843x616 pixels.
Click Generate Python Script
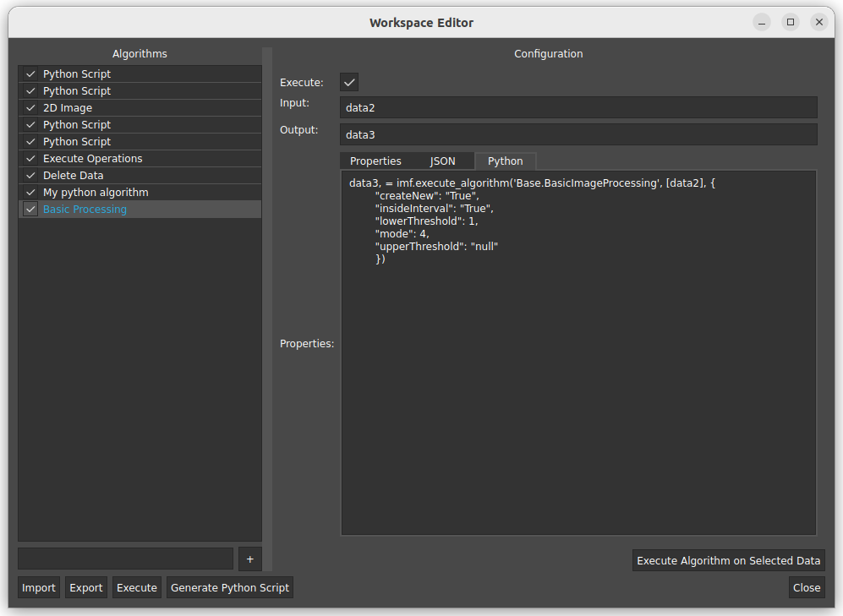tap(229, 587)
